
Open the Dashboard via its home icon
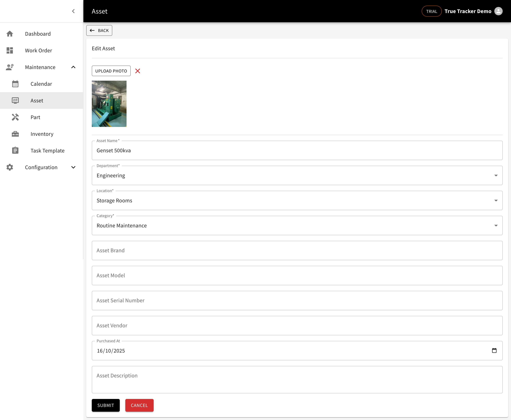click(x=10, y=34)
